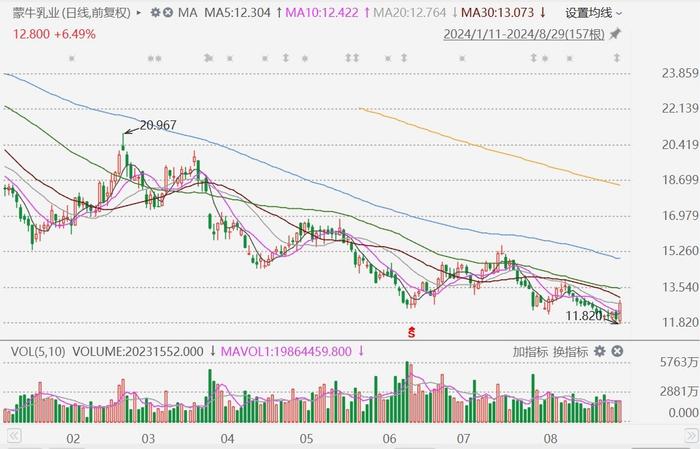
Task: Expand the 设置均线 dropdown
Action: click(593, 13)
